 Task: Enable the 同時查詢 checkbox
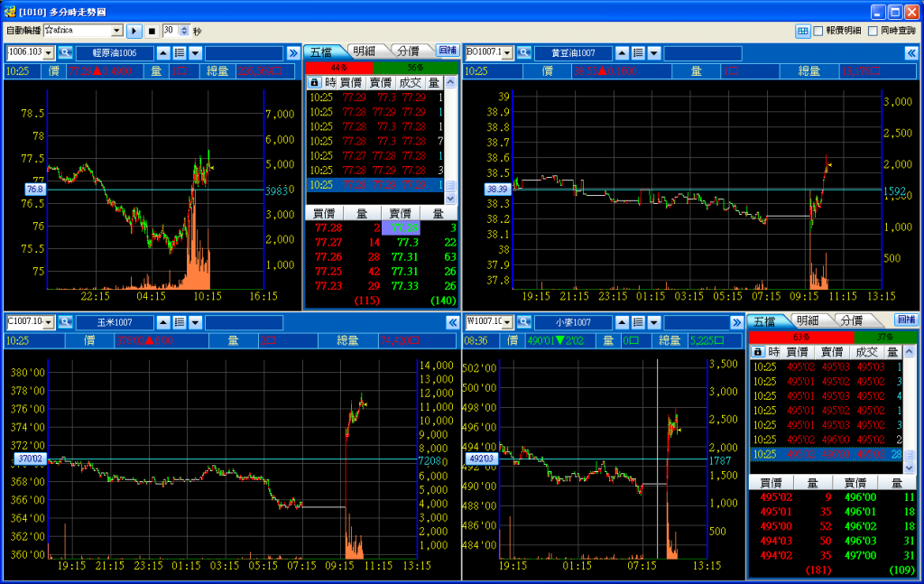(x=873, y=31)
